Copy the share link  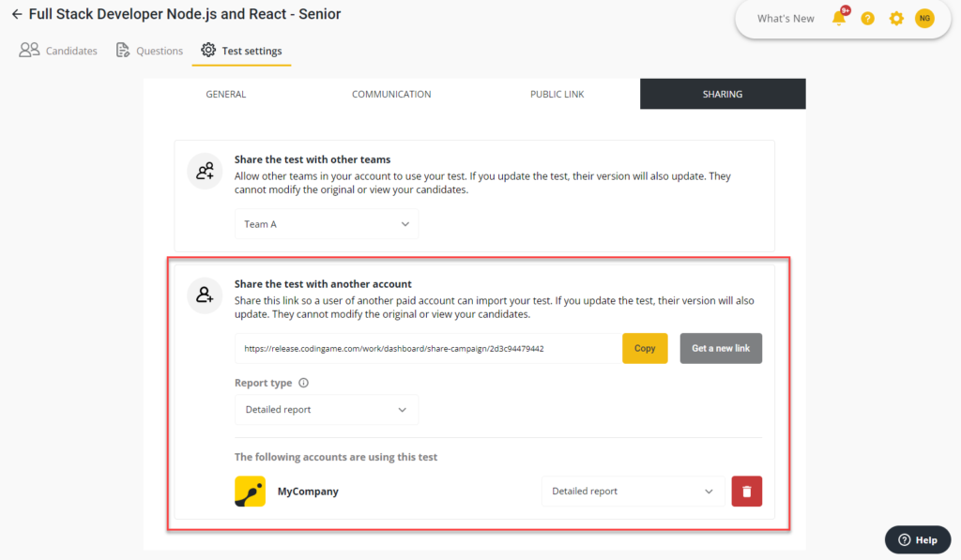click(645, 348)
